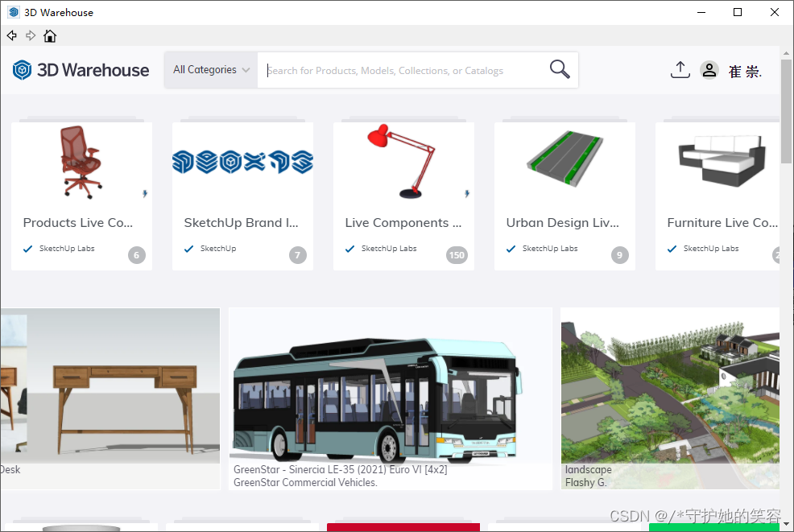794x532 pixels.
Task: Click the 9 item count badge
Action: [620, 255]
